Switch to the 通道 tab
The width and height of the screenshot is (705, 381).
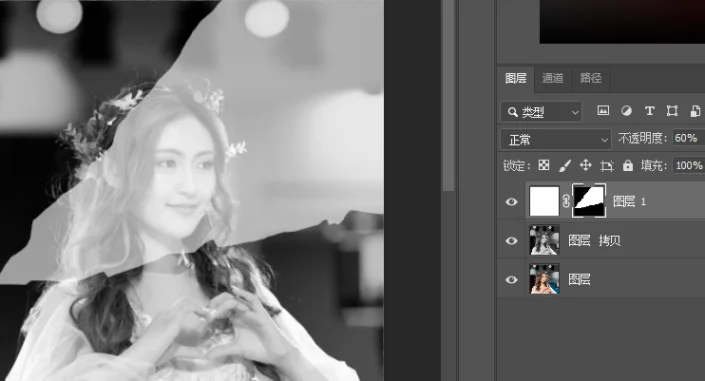point(553,78)
